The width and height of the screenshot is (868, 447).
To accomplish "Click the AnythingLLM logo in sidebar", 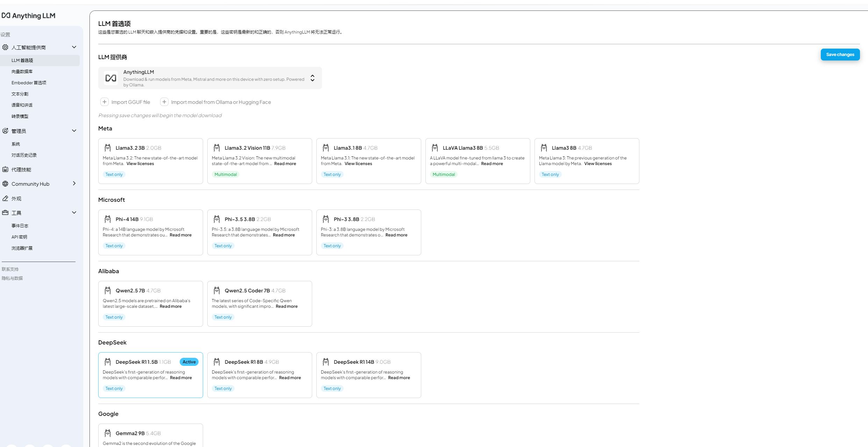I will tap(28, 16).
